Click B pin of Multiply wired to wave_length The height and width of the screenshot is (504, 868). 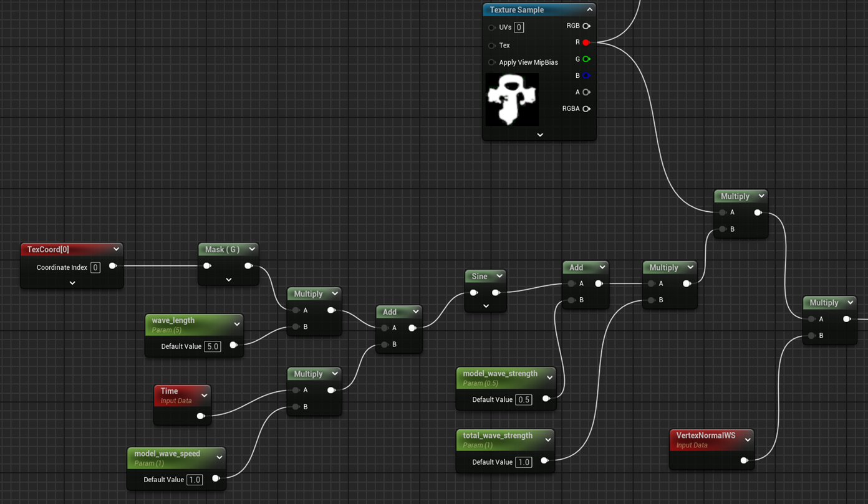296,327
